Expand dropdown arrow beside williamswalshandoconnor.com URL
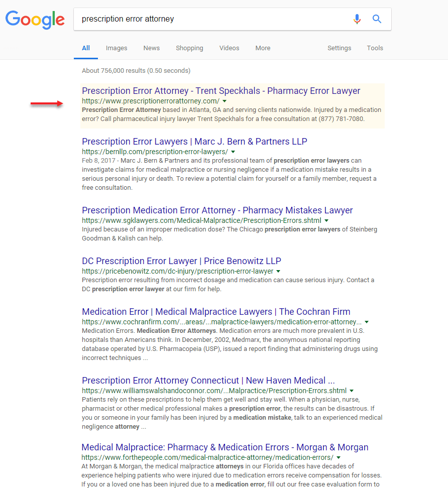 tap(352, 391)
